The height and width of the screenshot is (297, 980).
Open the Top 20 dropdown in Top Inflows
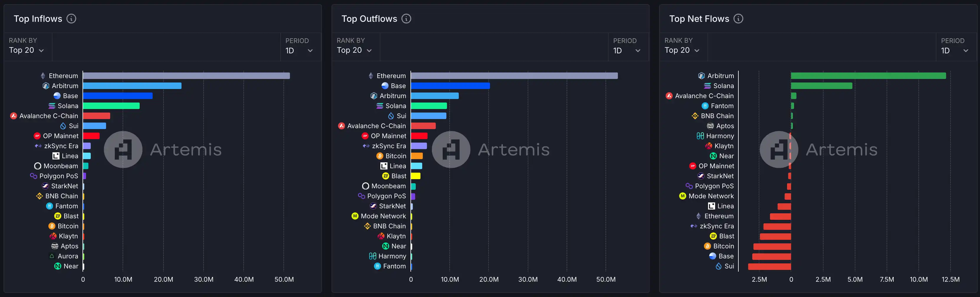26,50
